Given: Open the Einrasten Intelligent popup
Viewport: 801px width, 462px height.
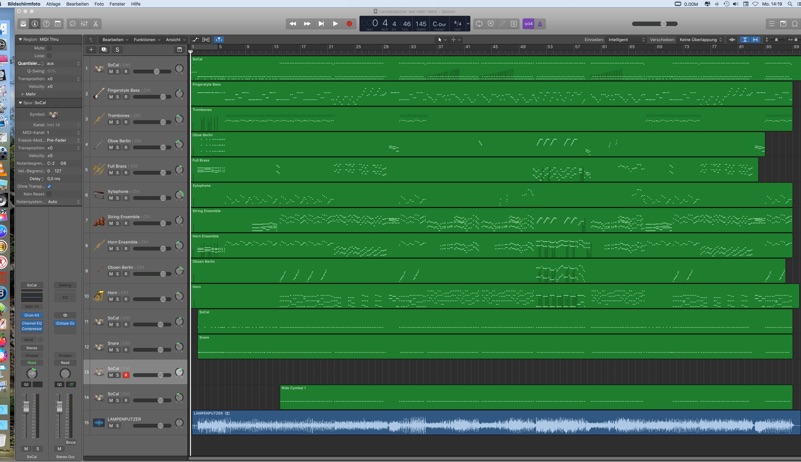Looking at the screenshot, I should tap(626, 39).
